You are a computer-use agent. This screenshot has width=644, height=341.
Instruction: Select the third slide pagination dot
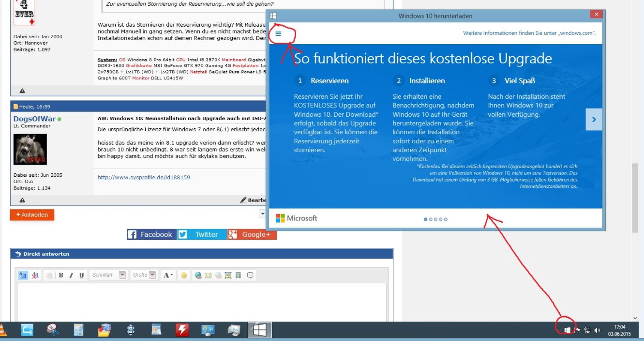tap(435, 219)
